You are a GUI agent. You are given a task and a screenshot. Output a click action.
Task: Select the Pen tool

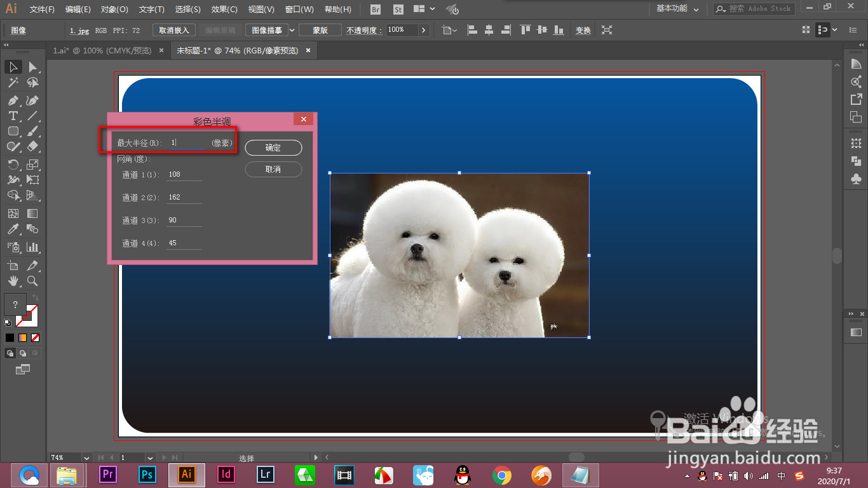[13, 100]
